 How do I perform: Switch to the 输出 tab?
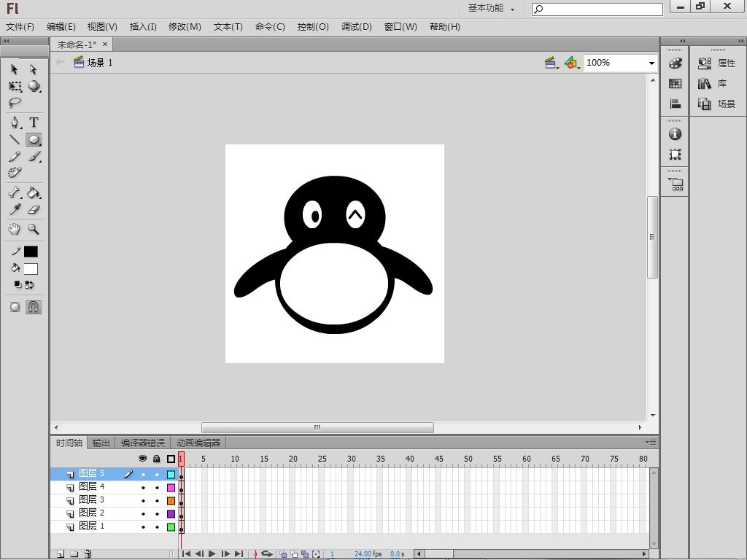point(101,443)
